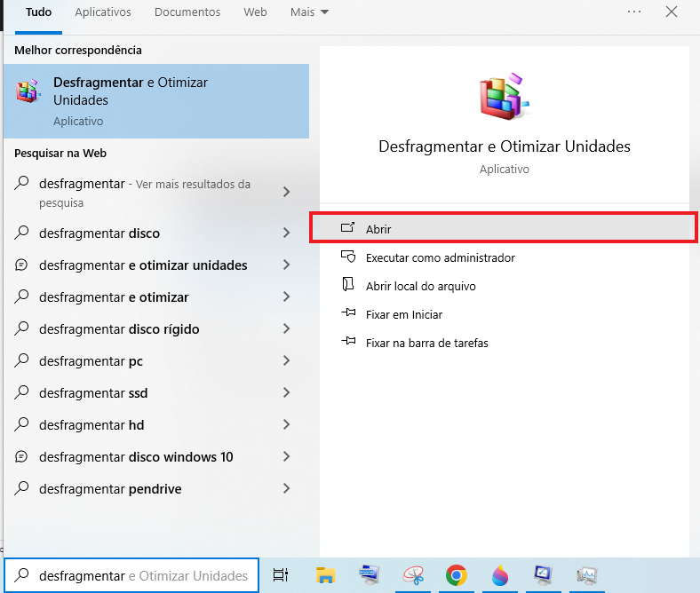Viewport: 700px width, 593px height.
Task: Expand arrow for desfragmentar Ver mais resultados
Action: click(287, 192)
